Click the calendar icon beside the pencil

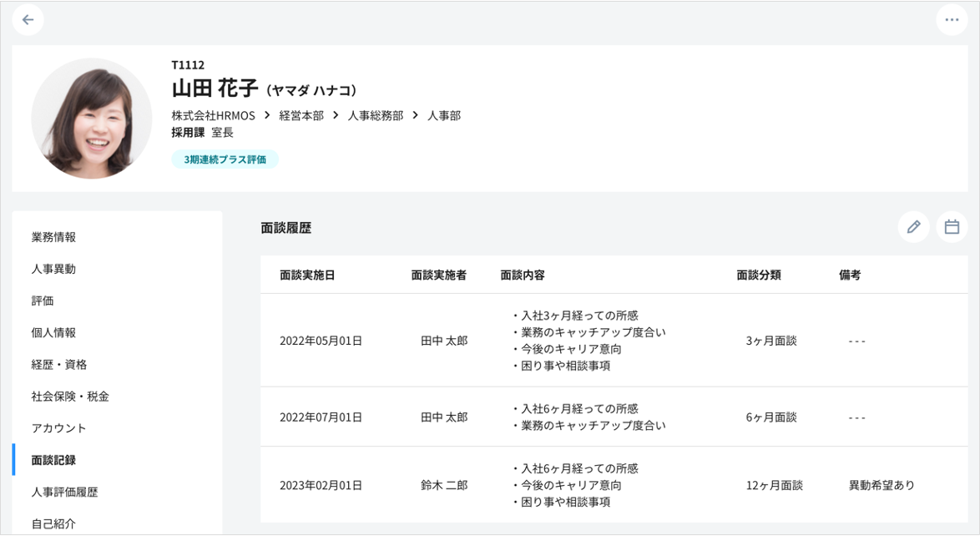952,226
